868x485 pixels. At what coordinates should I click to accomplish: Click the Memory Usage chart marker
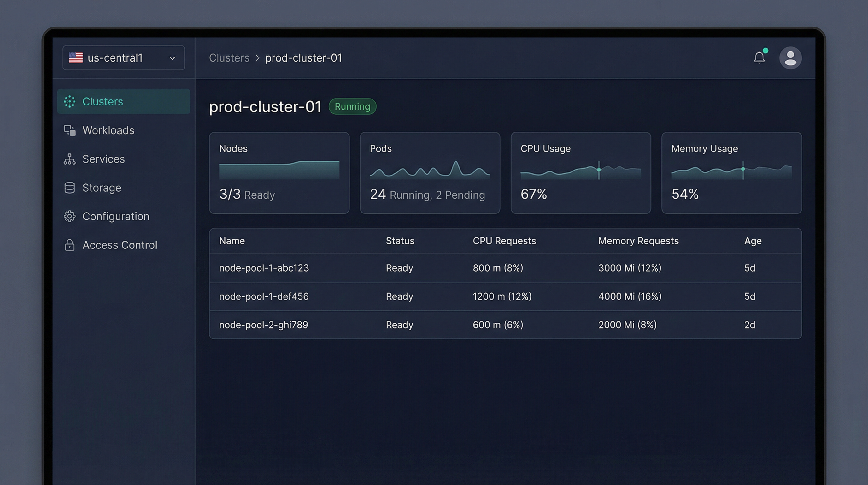coord(743,169)
